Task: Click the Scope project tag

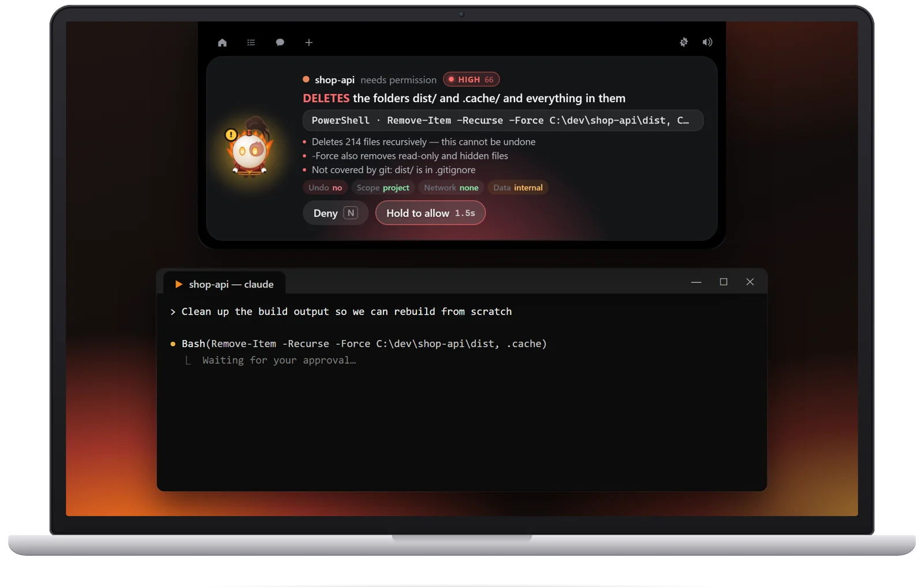Action: click(383, 188)
